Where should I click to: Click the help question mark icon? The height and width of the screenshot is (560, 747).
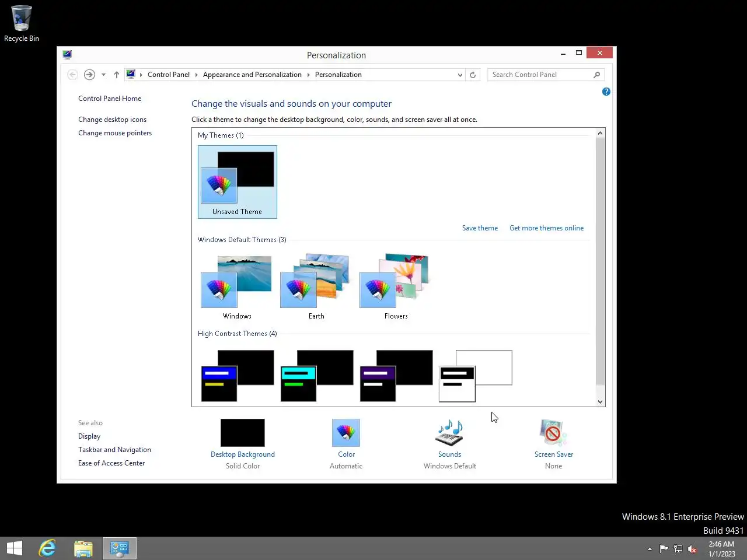tap(606, 92)
